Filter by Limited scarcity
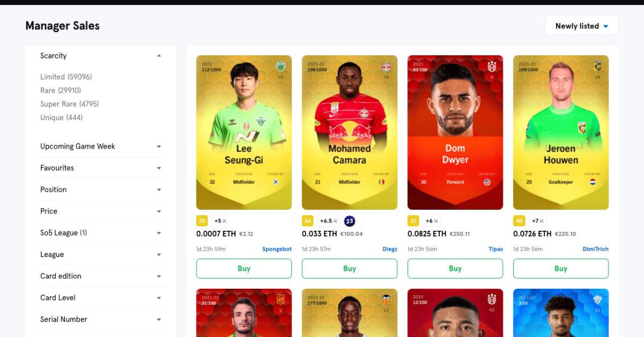 click(66, 77)
